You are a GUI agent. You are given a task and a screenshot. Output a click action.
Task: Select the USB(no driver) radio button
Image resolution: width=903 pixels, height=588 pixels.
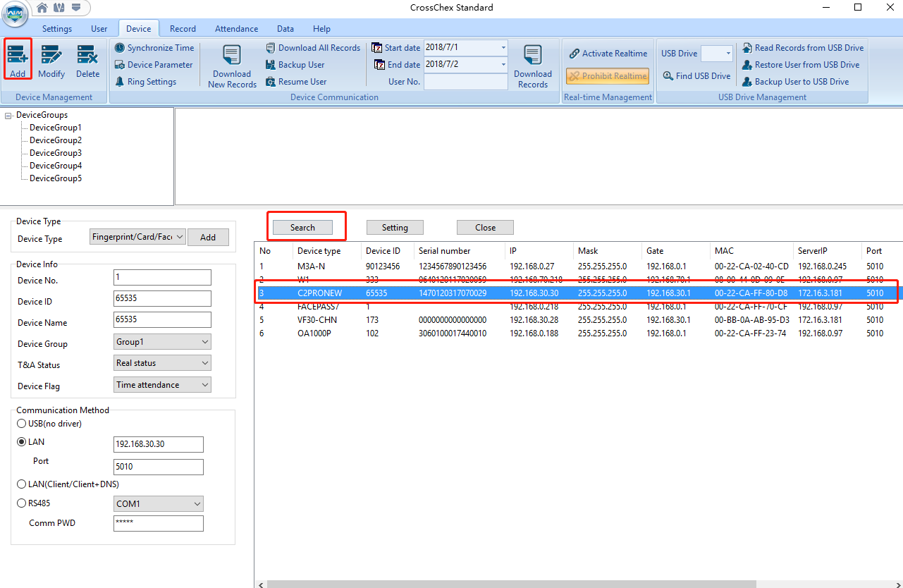[21, 424]
